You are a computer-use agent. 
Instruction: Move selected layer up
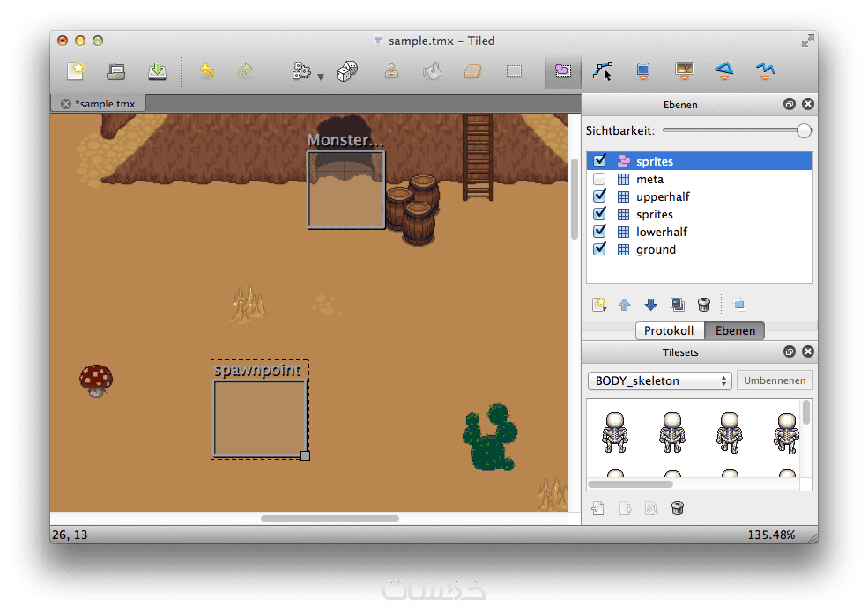tap(624, 304)
